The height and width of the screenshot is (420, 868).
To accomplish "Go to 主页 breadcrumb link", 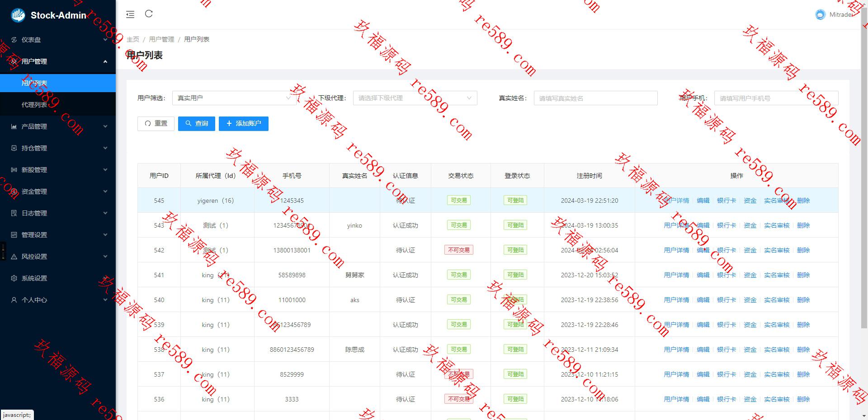I will coord(133,39).
